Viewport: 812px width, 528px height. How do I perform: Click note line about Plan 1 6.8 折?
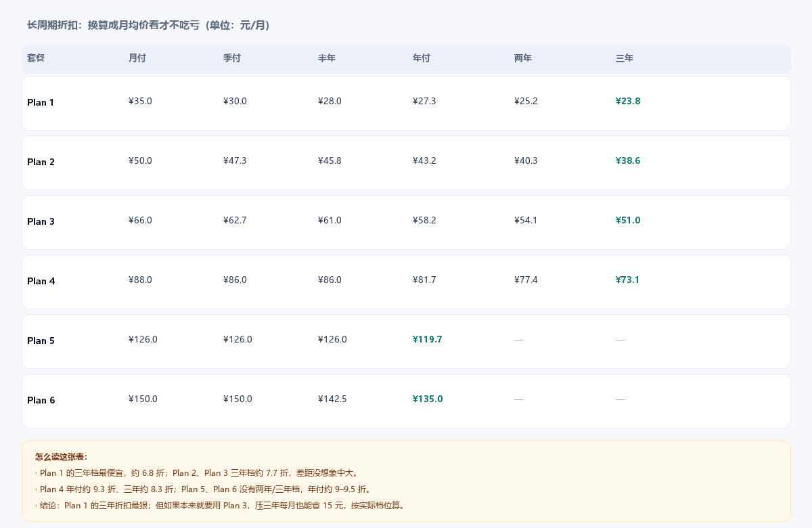pyautogui.click(x=196, y=473)
